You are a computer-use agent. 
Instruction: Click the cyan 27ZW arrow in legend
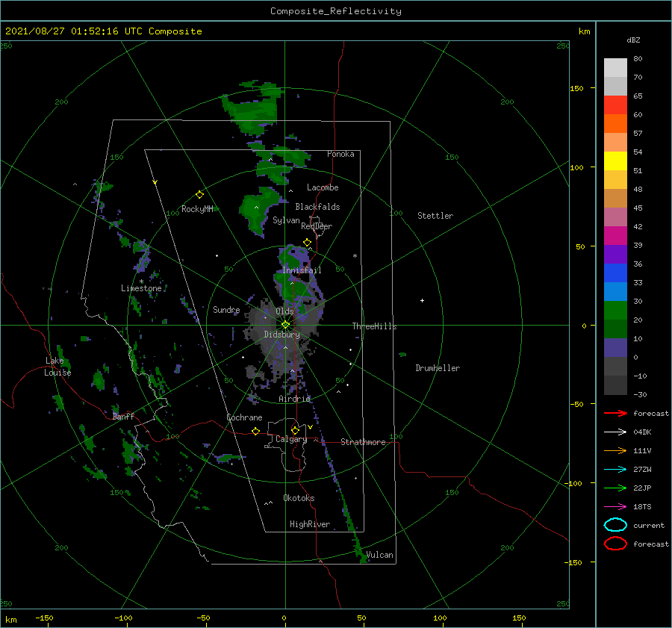(615, 470)
